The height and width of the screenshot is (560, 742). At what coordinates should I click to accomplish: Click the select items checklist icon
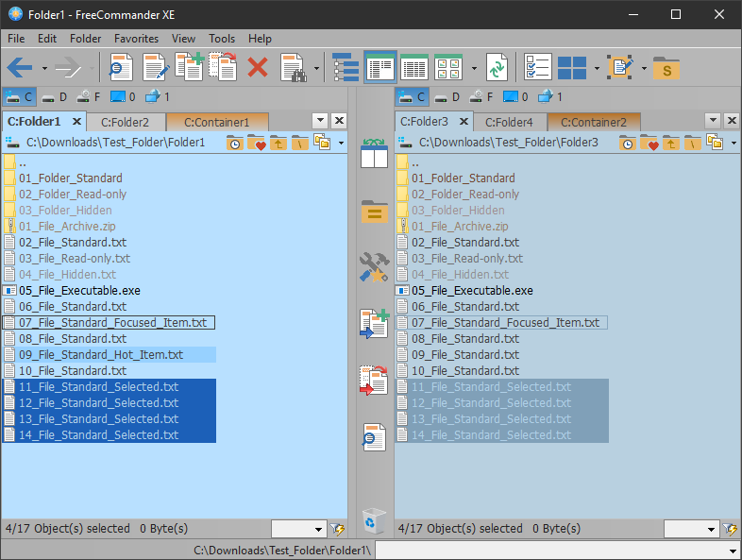click(538, 67)
